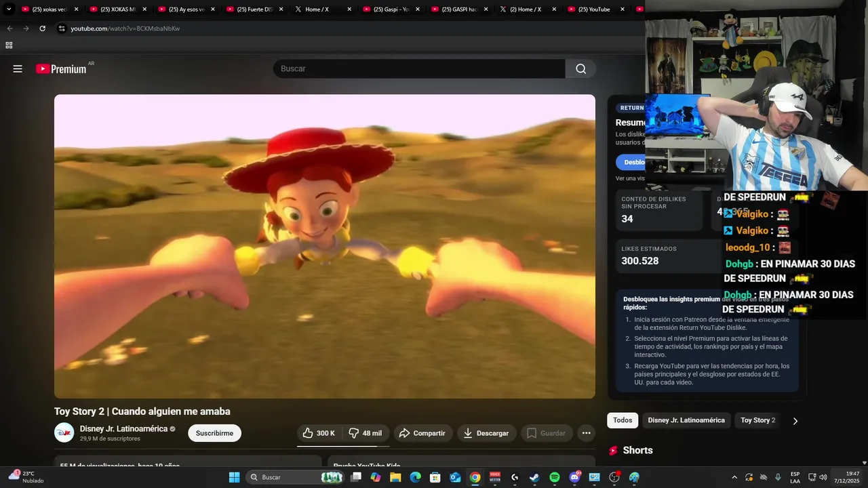Click the microphone tray icon
The image size is (868, 488).
click(x=778, y=477)
